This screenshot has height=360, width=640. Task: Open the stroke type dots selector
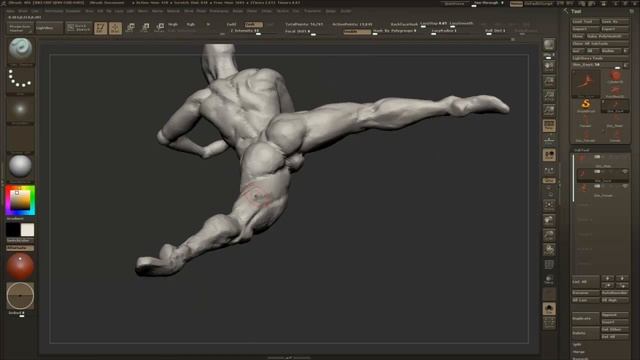pyautogui.click(x=20, y=79)
